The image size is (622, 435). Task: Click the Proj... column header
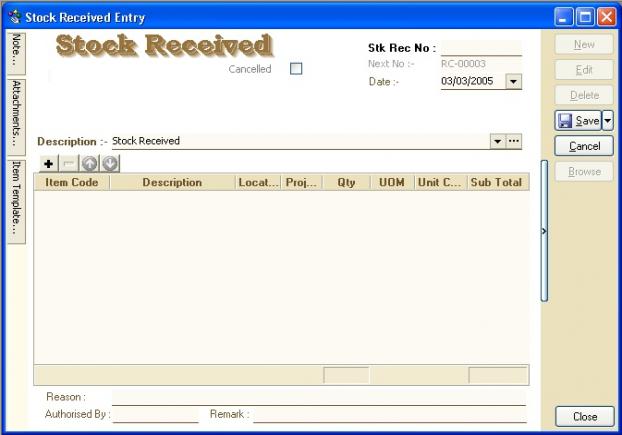coord(301,182)
